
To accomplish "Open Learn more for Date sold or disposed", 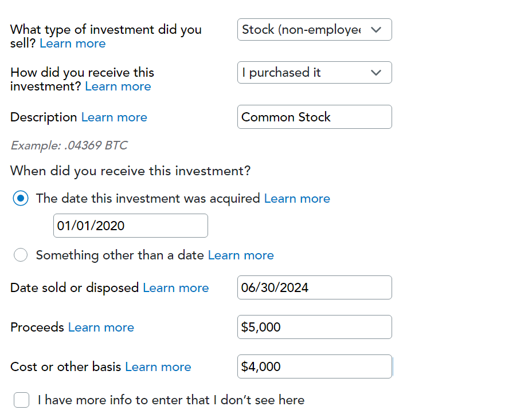I will coord(175,288).
